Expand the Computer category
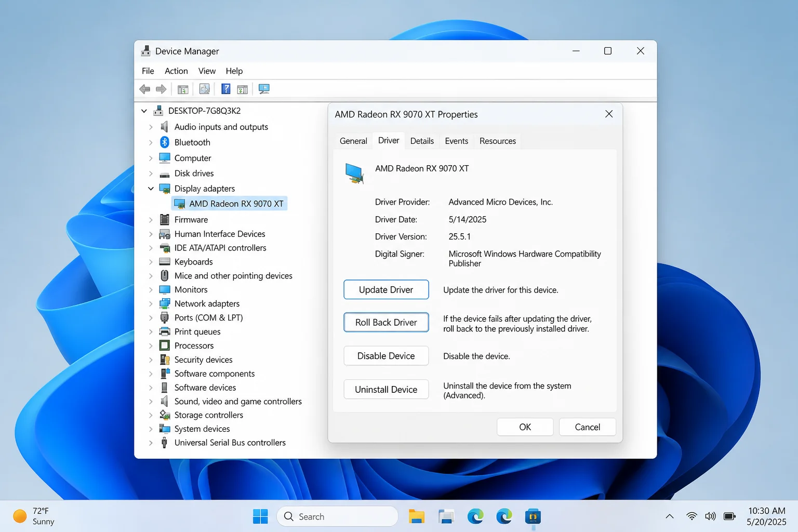 point(151,158)
